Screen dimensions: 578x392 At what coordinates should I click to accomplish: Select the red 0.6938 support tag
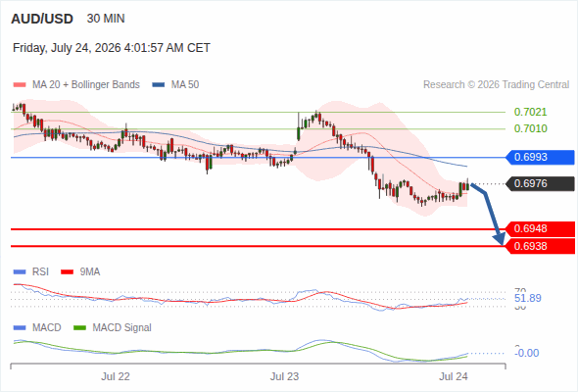(540, 246)
